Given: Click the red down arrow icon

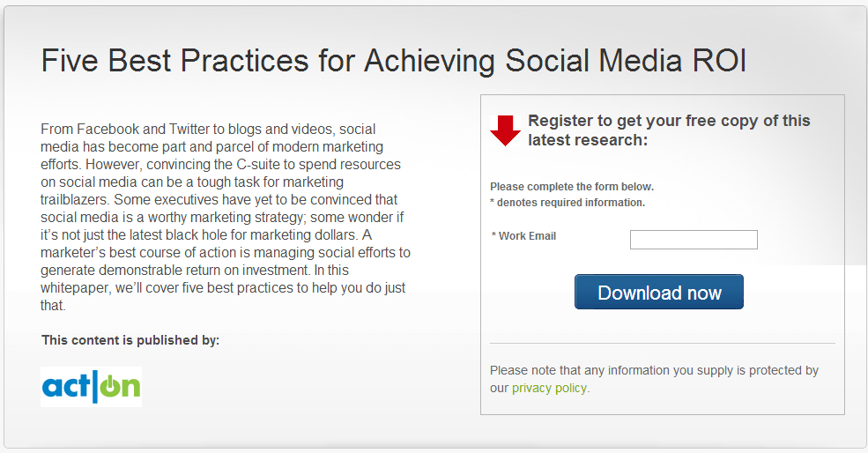Looking at the screenshot, I should click(x=506, y=130).
